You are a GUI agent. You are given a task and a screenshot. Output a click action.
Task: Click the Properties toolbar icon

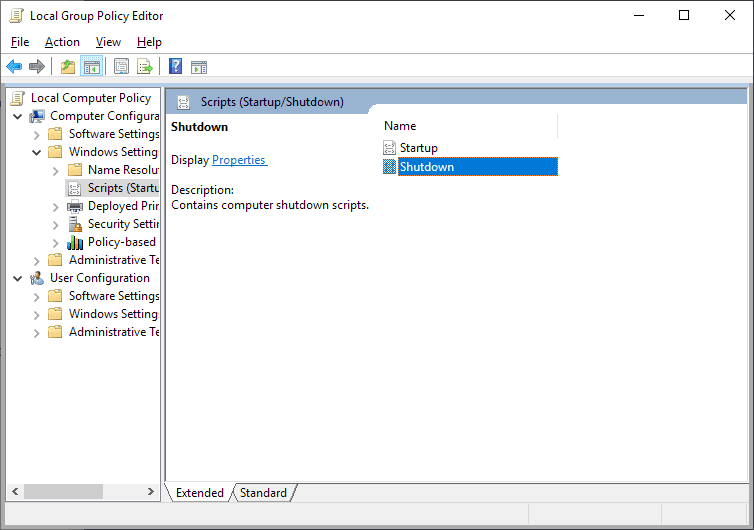[x=121, y=66]
